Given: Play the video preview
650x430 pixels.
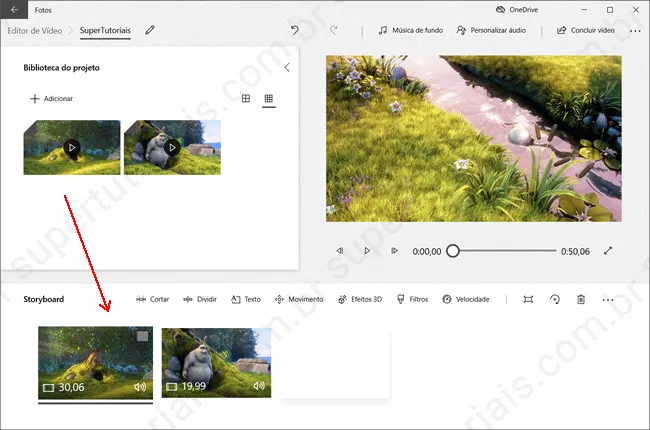Looking at the screenshot, I should [367, 250].
